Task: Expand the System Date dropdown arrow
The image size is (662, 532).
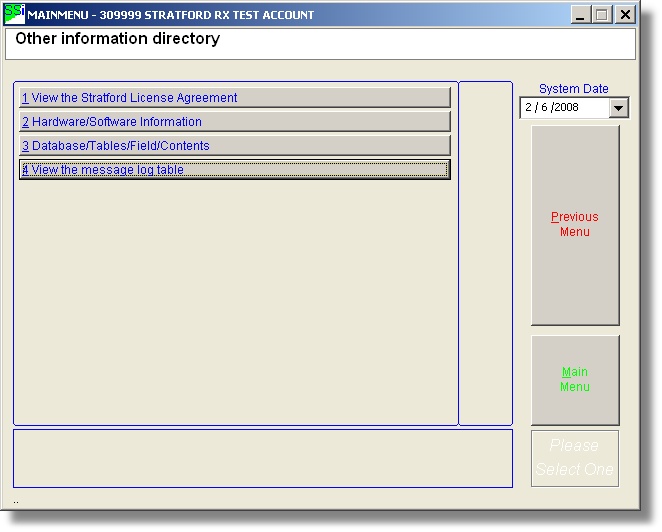Action: pos(618,107)
